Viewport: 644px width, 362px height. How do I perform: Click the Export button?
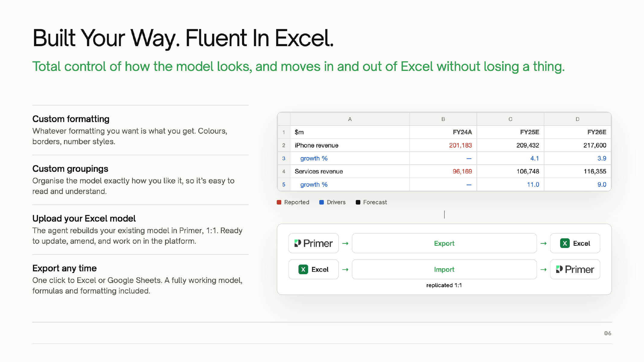[x=444, y=243]
